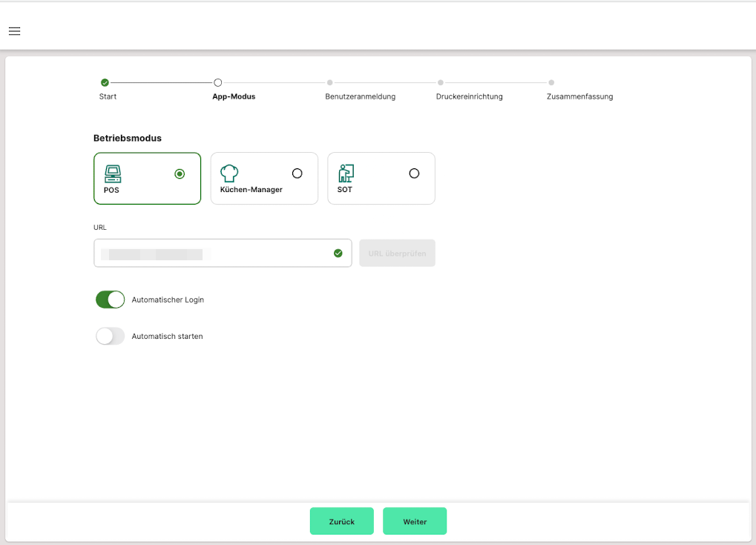Click the Küchen-Manager chef hat icon

click(229, 174)
